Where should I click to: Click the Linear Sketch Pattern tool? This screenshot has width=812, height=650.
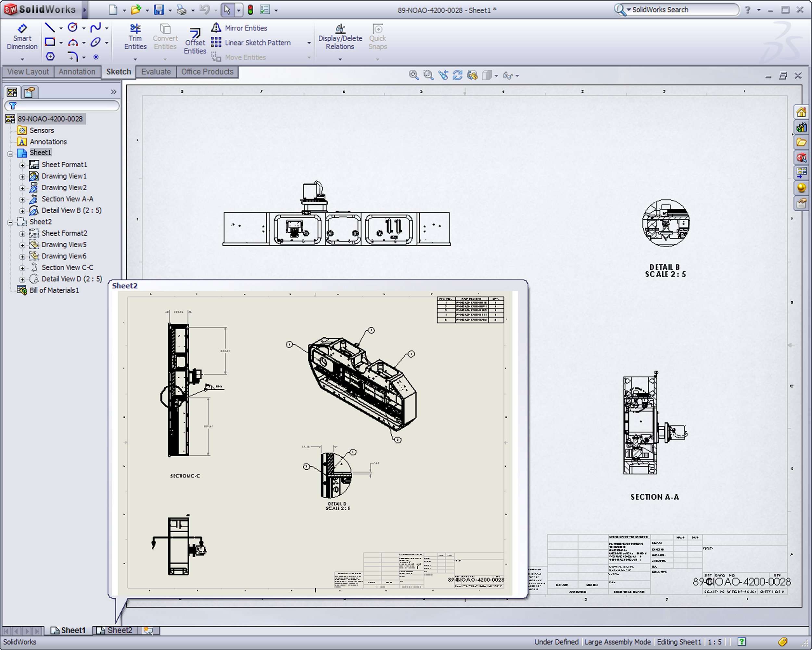(x=258, y=43)
